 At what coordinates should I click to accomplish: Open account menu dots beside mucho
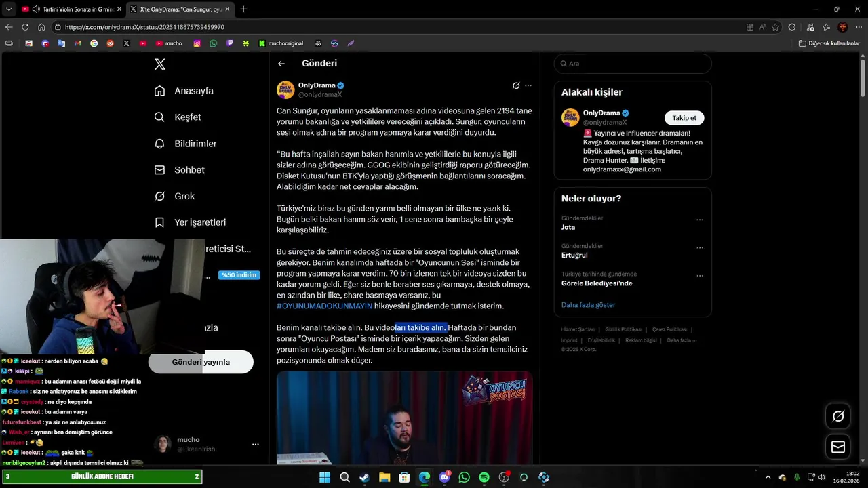click(256, 445)
